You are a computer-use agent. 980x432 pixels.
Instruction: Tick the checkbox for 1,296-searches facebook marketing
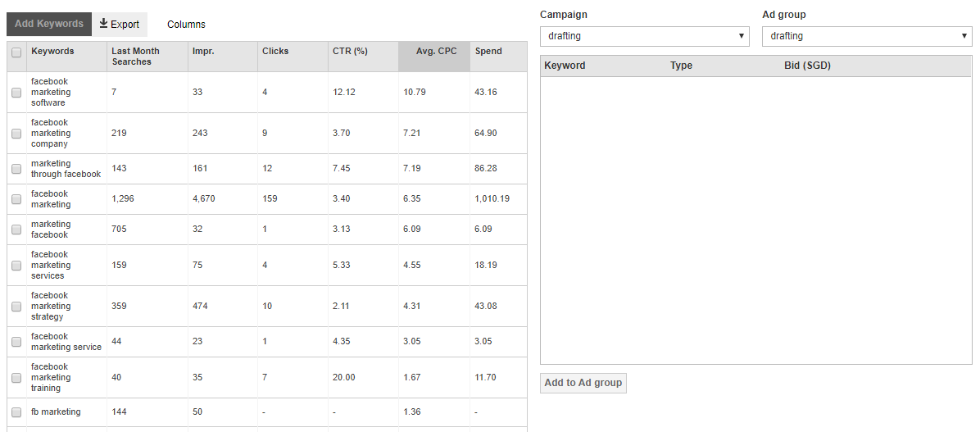16,199
